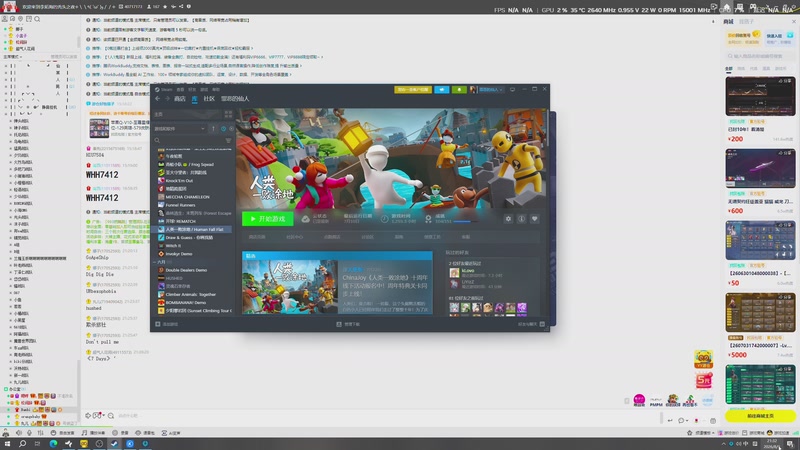This screenshot has width=800, height=450.
Task: Click the Add a Game plus icon
Action: coord(158,324)
